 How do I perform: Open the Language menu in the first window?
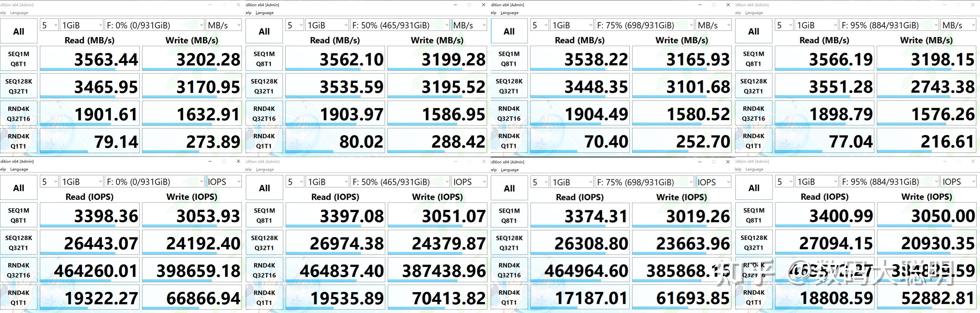(19, 12)
